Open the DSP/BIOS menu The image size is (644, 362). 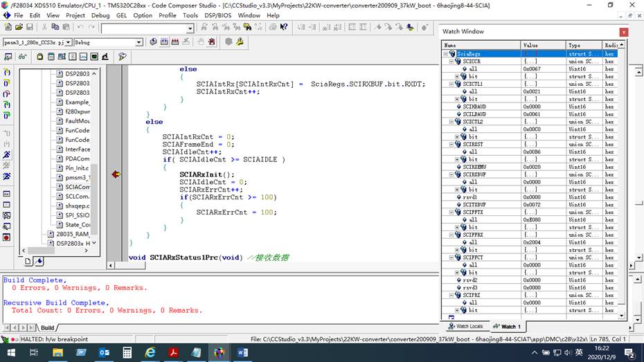click(x=217, y=15)
